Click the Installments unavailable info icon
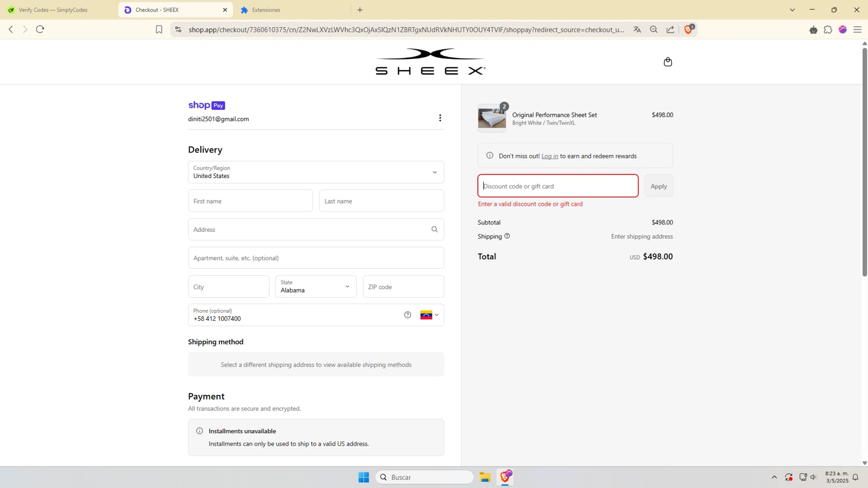 pos(200,431)
